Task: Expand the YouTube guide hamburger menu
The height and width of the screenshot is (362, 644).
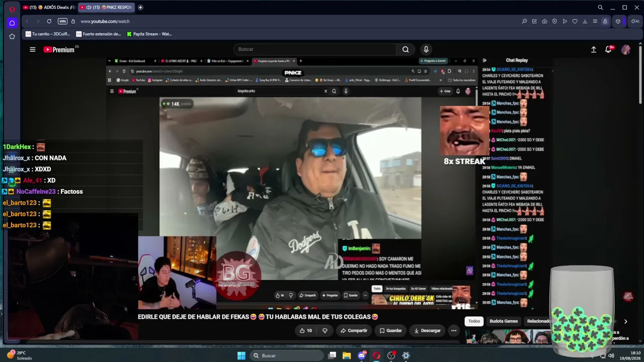Action: pyautogui.click(x=33, y=49)
